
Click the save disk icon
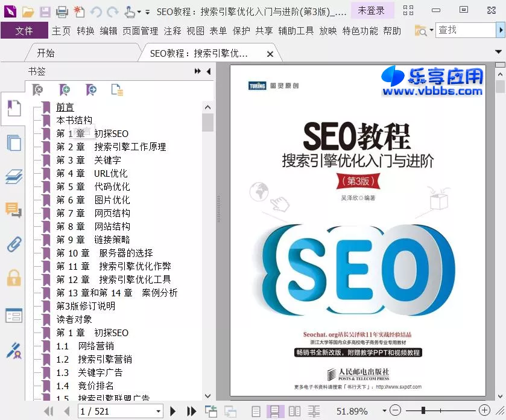pyautogui.click(x=45, y=12)
